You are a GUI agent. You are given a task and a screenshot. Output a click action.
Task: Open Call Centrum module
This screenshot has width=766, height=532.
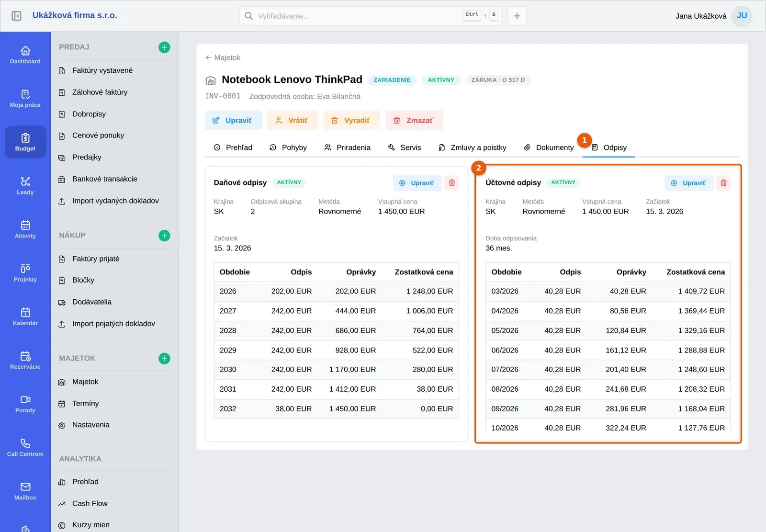25,447
